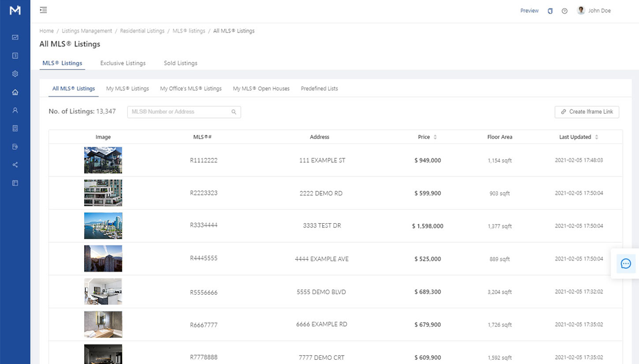Switch to Sold Listings tab

click(181, 63)
